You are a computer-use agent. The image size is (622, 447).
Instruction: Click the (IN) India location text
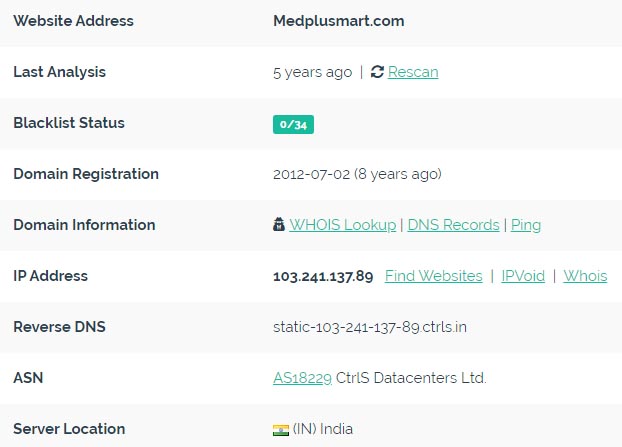pos(323,429)
